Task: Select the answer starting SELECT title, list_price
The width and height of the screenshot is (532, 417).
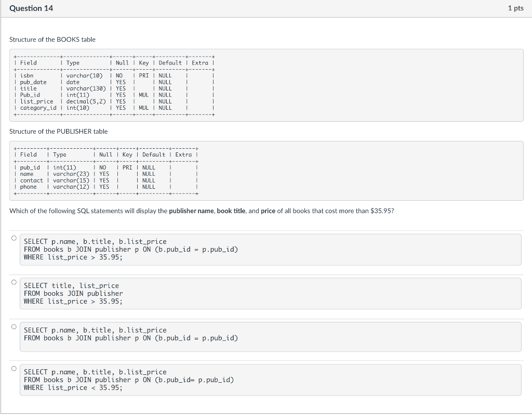Action: (x=14, y=282)
